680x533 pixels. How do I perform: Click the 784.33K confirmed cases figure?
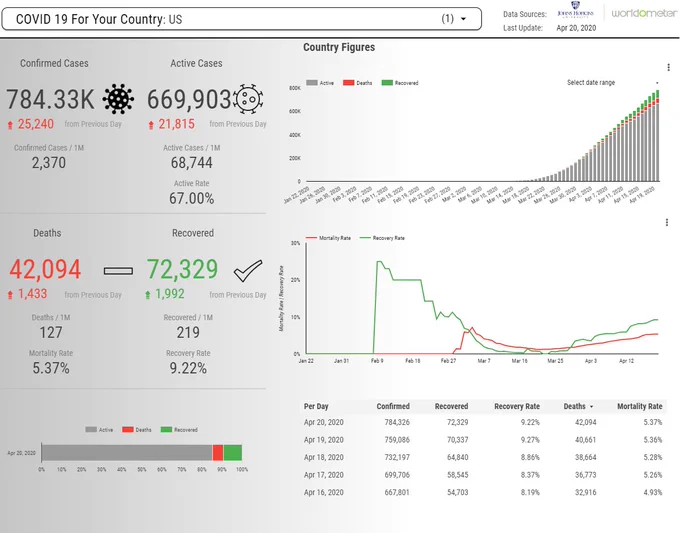(50, 99)
